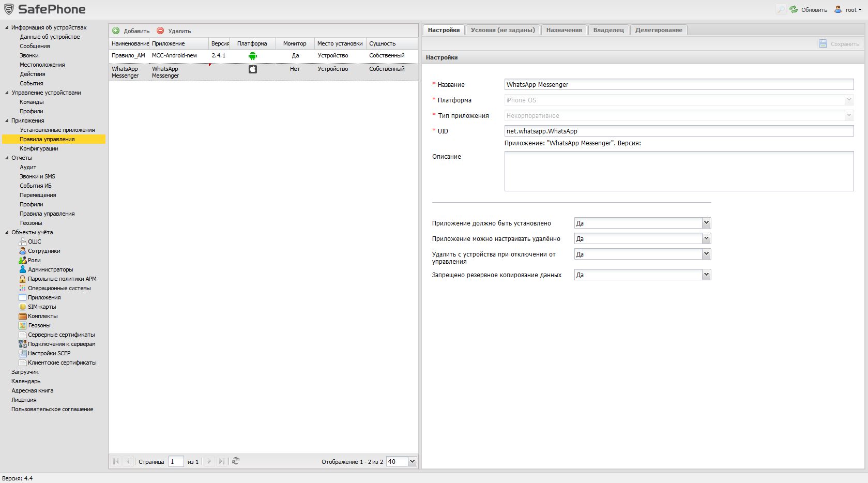Sort grid by Платформа column header
Viewport: 868px width, 483px height.
252,43
